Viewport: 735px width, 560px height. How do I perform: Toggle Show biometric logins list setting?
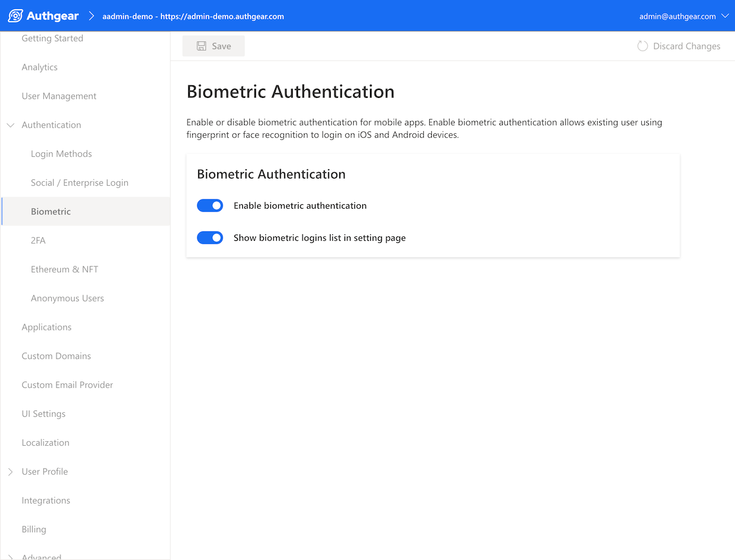coord(210,238)
